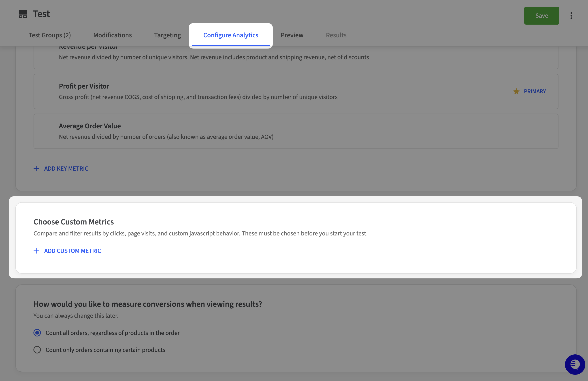Open the three-dot more options menu
Viewport: 588px width, 381px height.
(571, 16)
